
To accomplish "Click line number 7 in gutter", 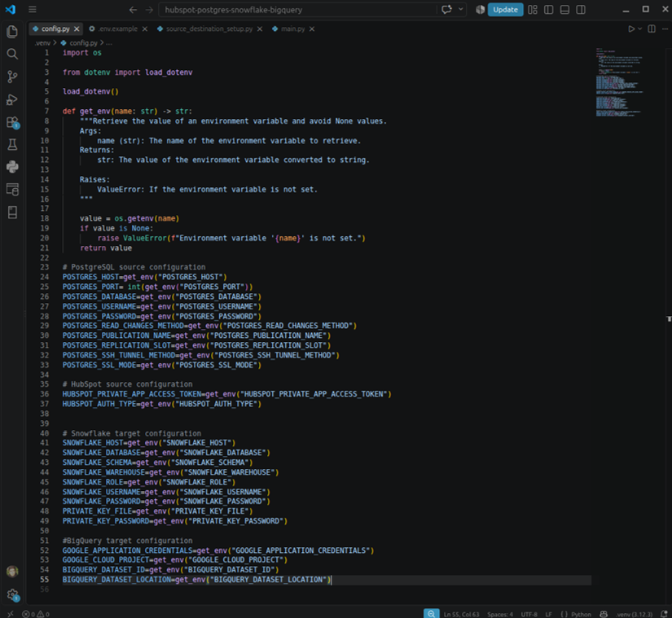I will [x=46, y=111].
